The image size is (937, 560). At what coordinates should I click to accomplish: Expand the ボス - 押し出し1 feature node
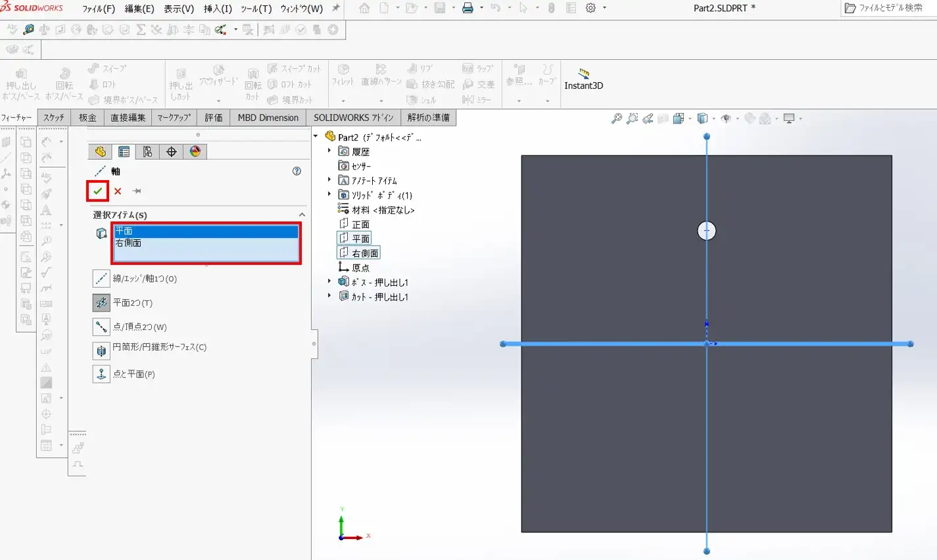tap(329, 281)
